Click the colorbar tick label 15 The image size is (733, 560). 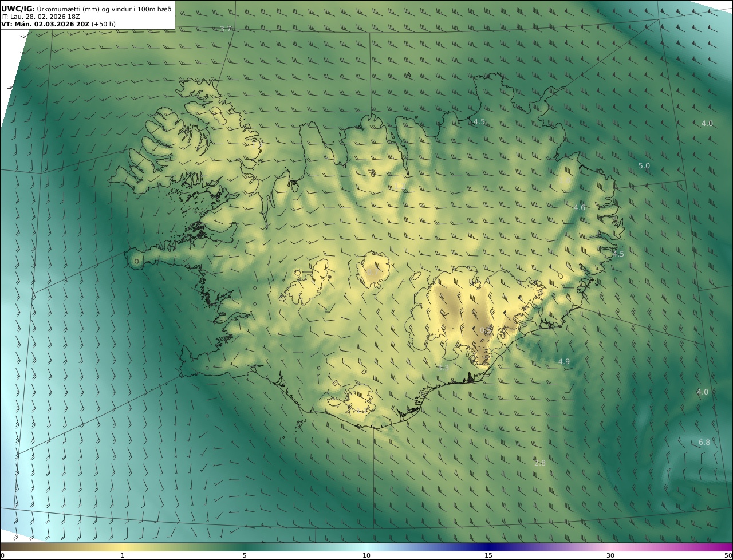click(488, 555)
